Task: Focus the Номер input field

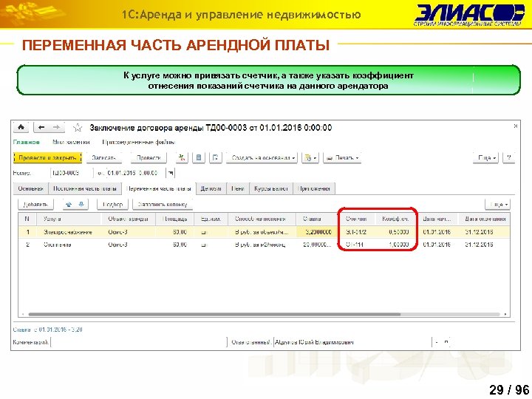Action: click(x=72, y=173)
